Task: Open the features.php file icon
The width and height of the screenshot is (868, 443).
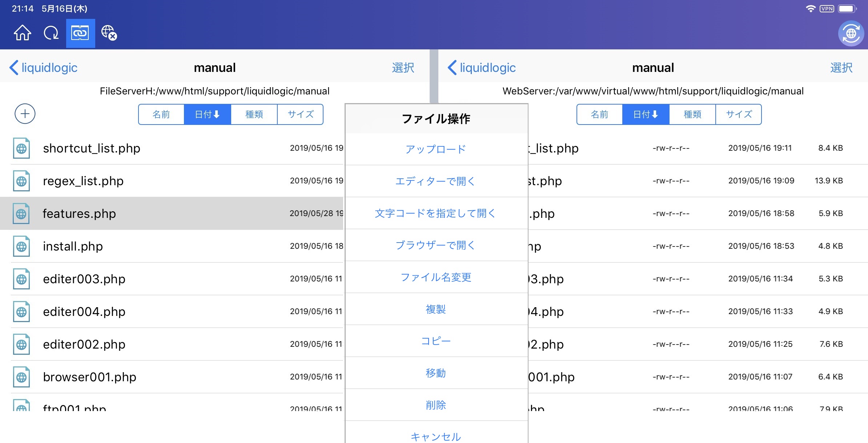Action: (21, 214)
